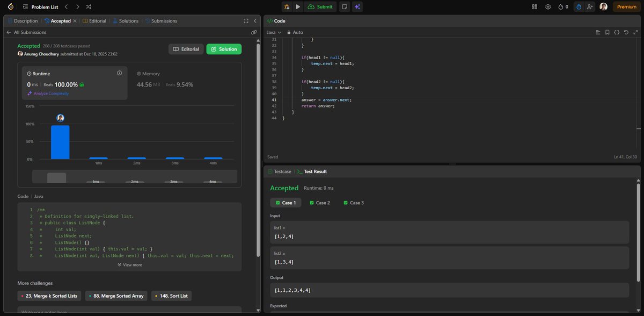
Task: Submit the solution
Action: 320,6
